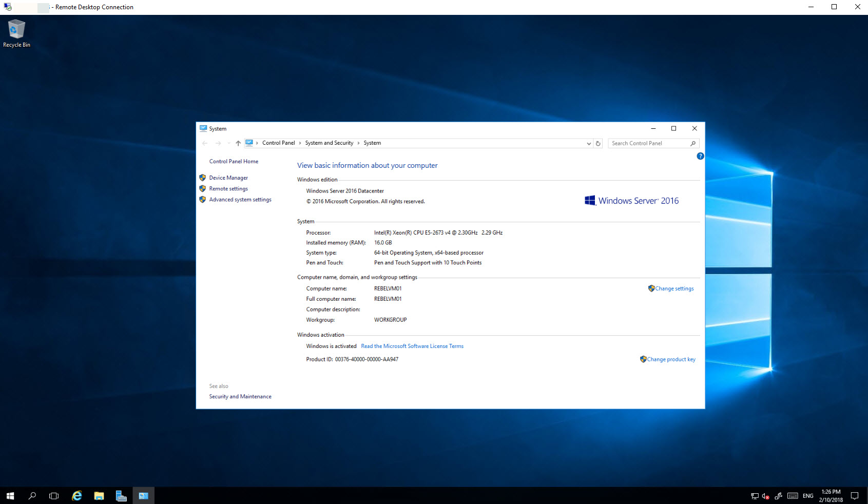Open Advanced system settings link
Screen dimensions: 868x504
coord(240,200)
